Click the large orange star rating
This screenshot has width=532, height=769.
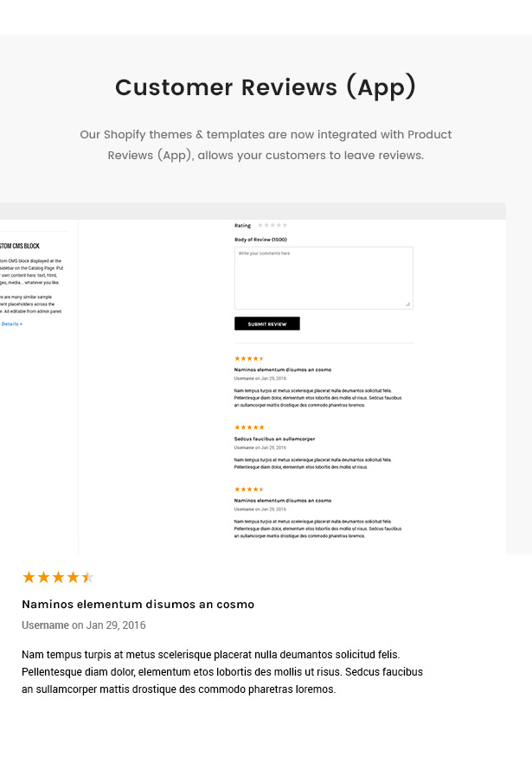(x=58, y=577)
